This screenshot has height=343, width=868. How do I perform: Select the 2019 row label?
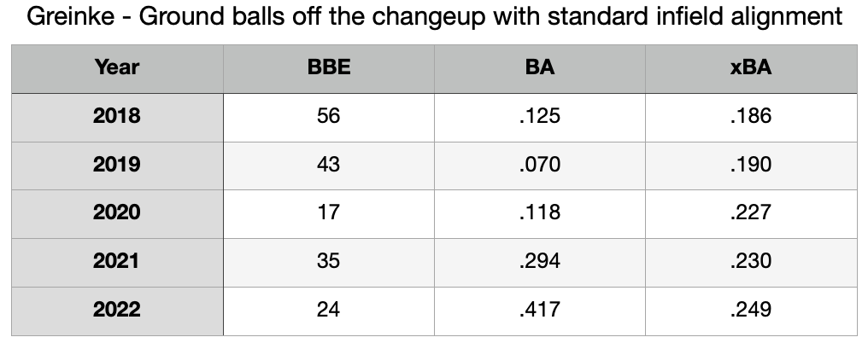117,165
